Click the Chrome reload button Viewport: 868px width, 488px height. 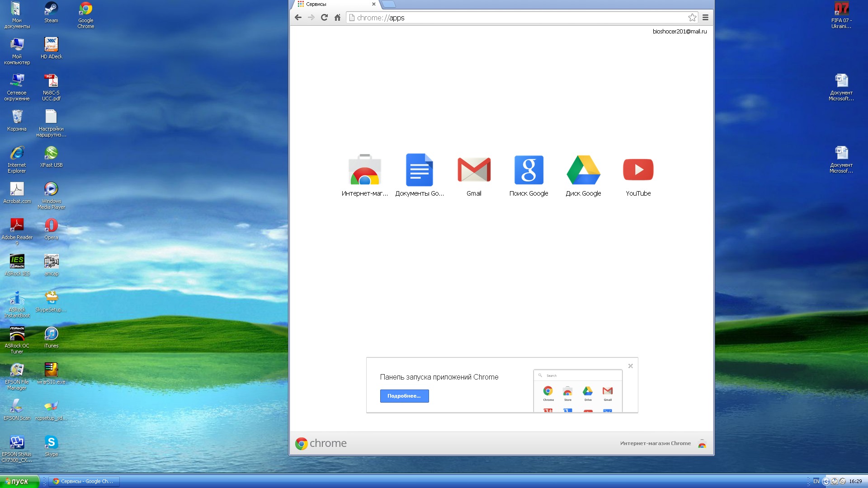point(324,18)
